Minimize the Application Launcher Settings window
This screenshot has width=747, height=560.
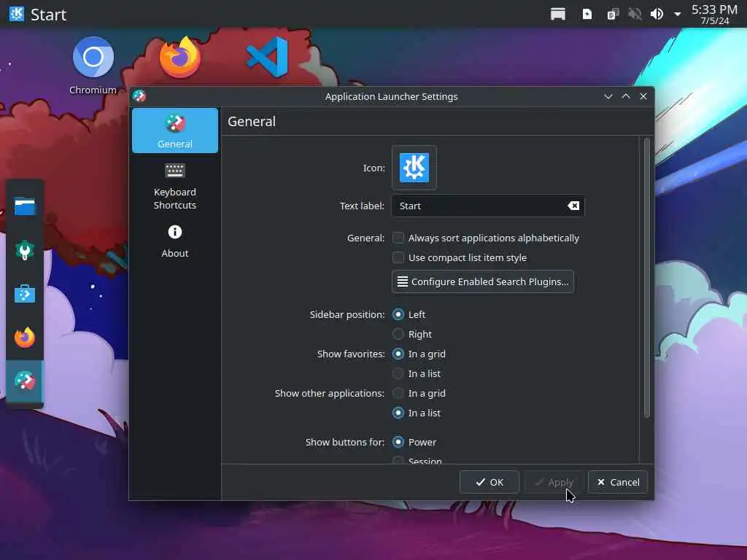608,96
